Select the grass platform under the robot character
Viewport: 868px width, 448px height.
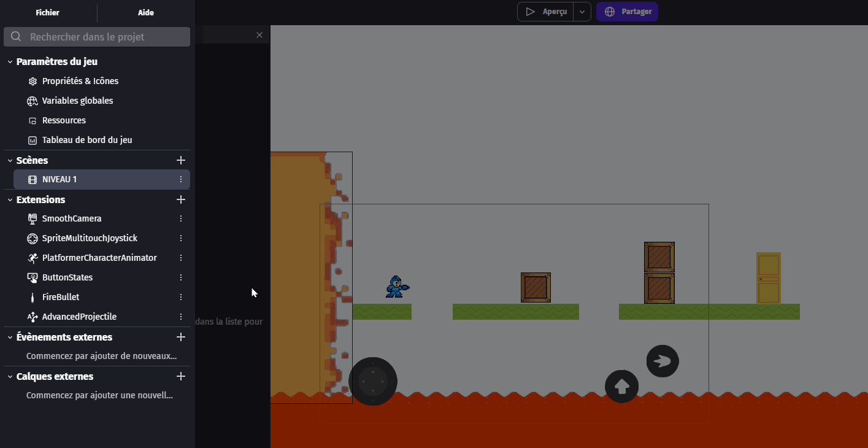pyautogui.click(x=382, y=312)
